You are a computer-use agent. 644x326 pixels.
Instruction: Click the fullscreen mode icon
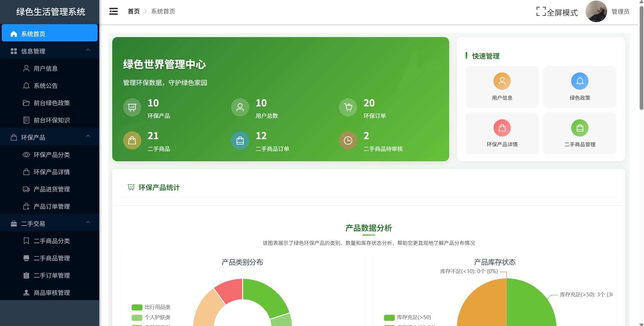point(541,11)
